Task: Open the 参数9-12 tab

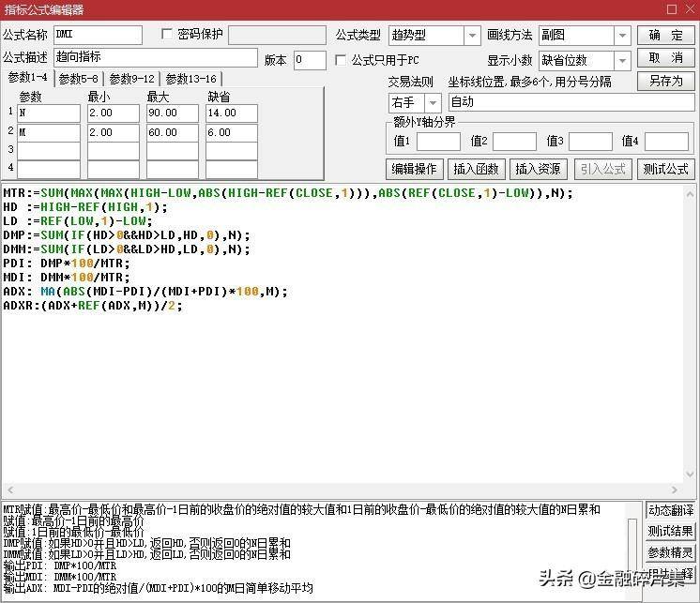Action: [132, 79]
